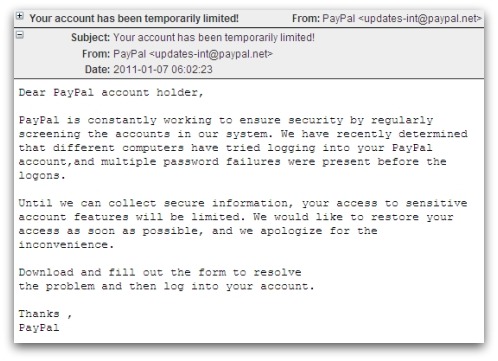Click the PayPal signature at message end
498x361 pixels.
(x=39, y=328)
